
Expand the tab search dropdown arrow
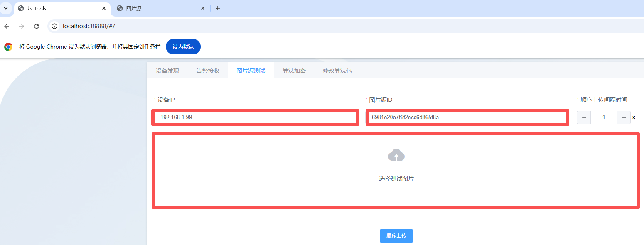coord(6,8)
